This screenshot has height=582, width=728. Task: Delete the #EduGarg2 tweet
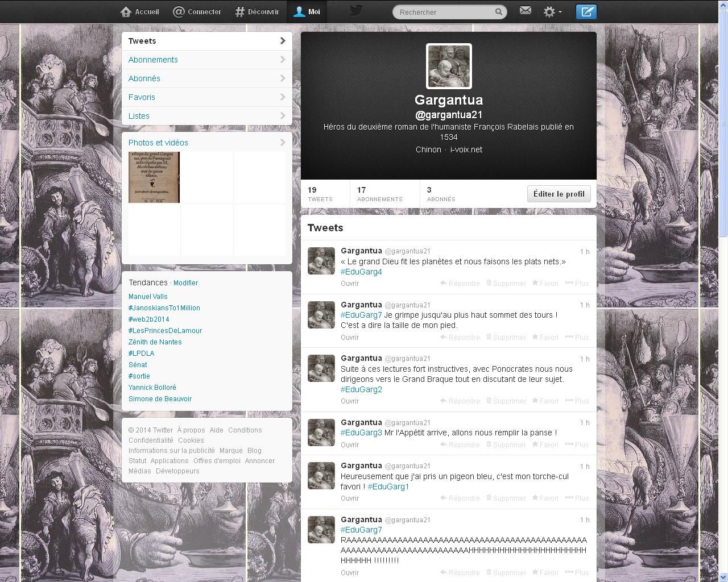tap(506, 401)
